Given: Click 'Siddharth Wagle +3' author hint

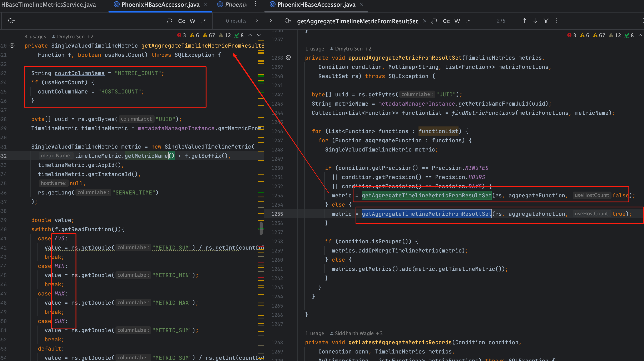Looking at the screenshot, I should pyautogui.click(x=356, y=333).
